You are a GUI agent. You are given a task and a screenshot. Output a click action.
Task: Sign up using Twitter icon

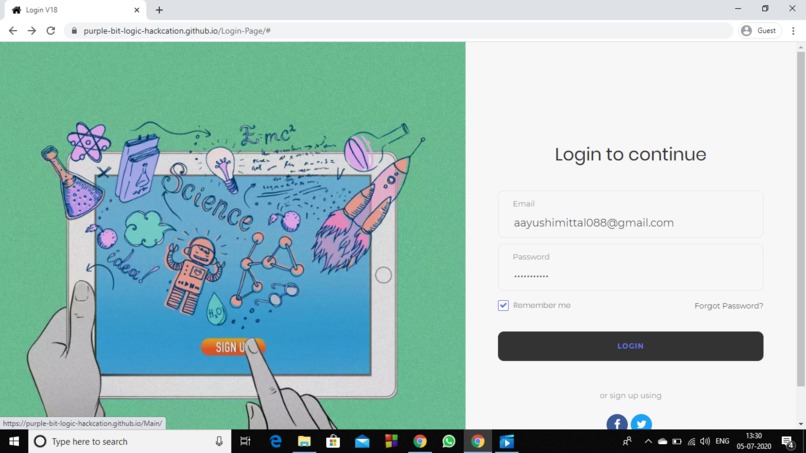641,422
